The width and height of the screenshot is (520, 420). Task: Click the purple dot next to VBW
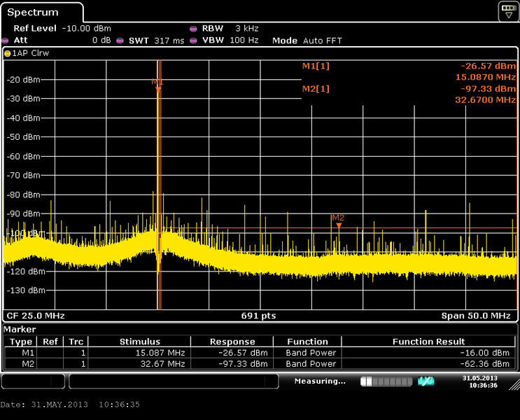coord(193,41)
